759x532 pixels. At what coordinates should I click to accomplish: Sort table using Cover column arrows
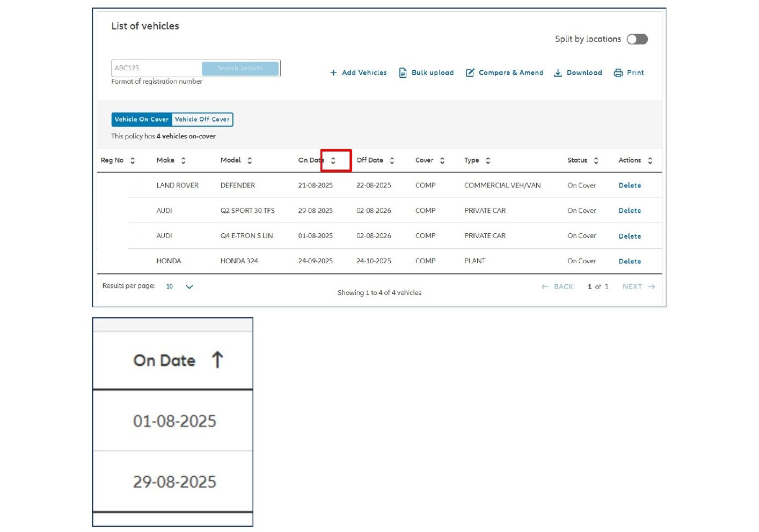442,160
